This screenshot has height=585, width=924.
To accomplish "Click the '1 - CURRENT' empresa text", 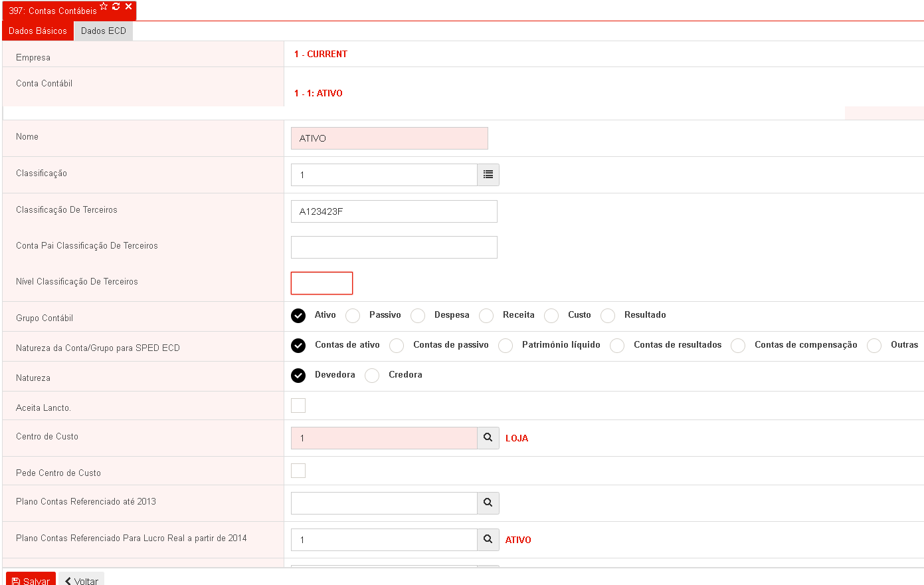I will click(321, 54).
